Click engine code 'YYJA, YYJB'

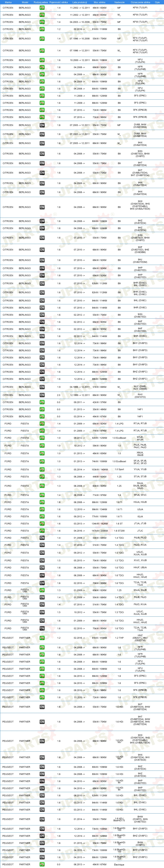[x=140, y=469]
